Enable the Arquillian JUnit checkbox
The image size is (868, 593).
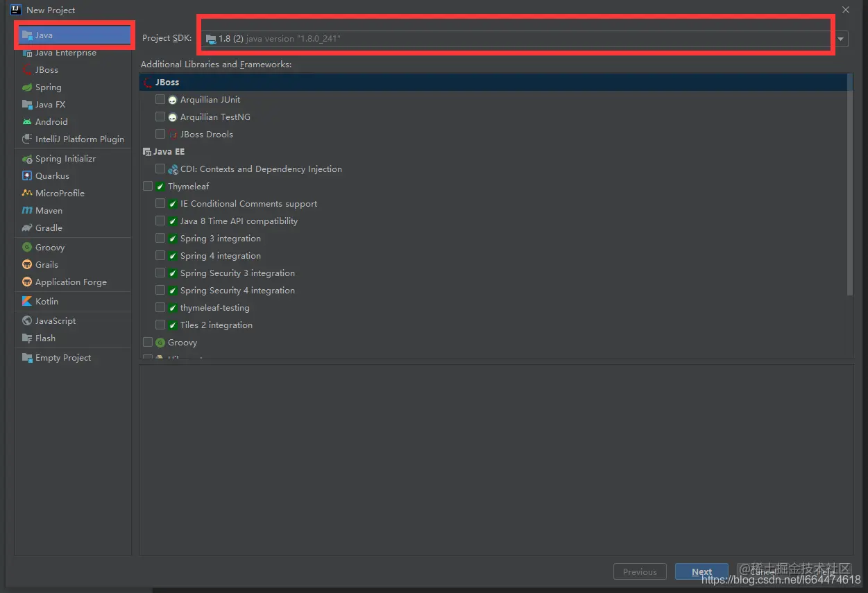[160, 100]
